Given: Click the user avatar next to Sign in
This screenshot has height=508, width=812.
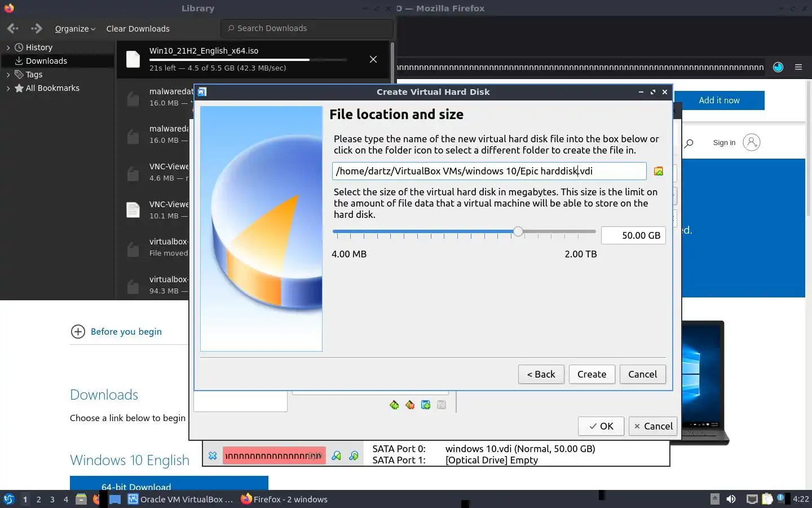Looking at the screenshot, I should click(x=751, y=142).
